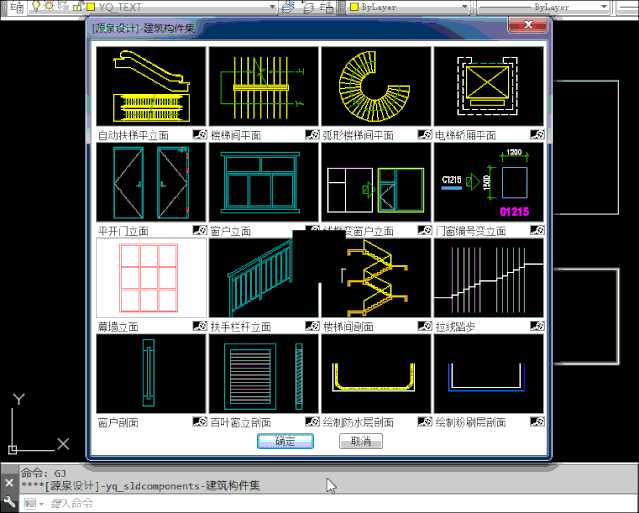Click the help icon beside 百叶窗立剖面
The height and width of the screenshot is (513, 639).
pyautogui.click(x=312, y=422)
